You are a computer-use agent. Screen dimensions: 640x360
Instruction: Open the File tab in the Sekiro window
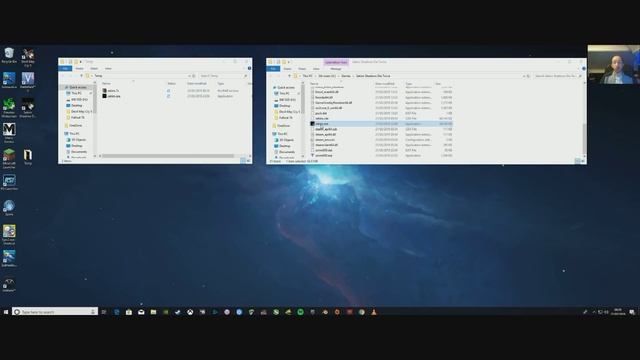273,69
